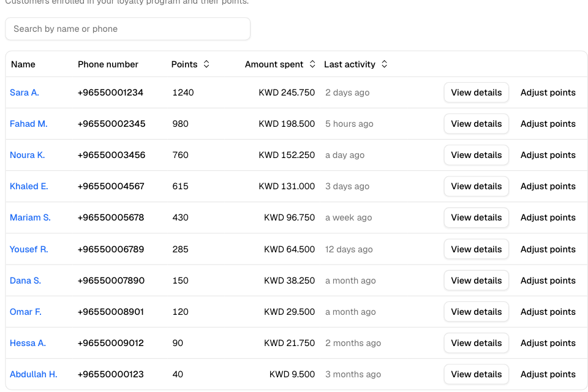The height and width of the screenshot is (392, 588).
Task: Click the Amount spent column header label
Action: 274,64
